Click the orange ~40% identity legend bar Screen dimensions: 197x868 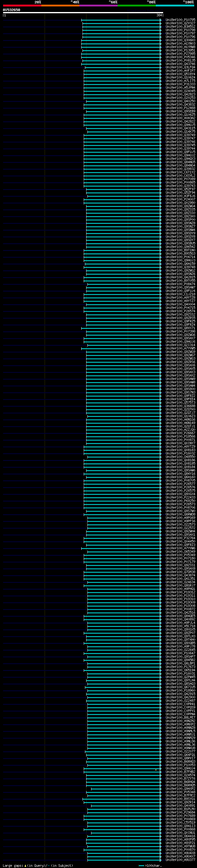point(60,6)
